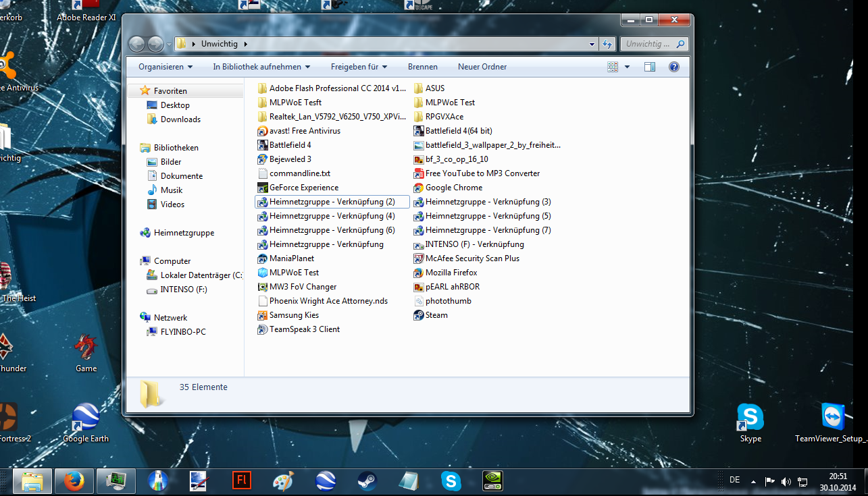Select Favoriten in the navigation pane
Viewport: 868px width, 496px height.
coord(170,91)
